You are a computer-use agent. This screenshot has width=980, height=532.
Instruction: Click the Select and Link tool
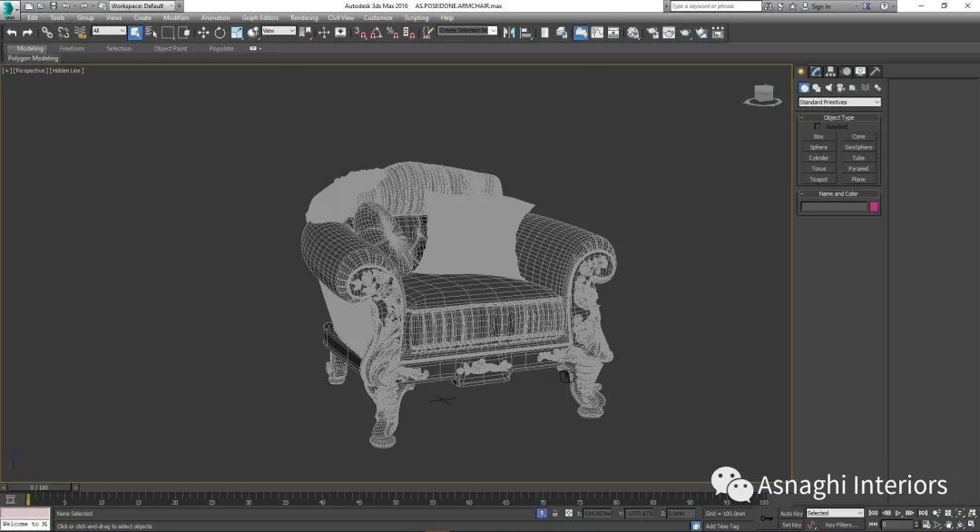pyautogui.click(x=47, y=33)
